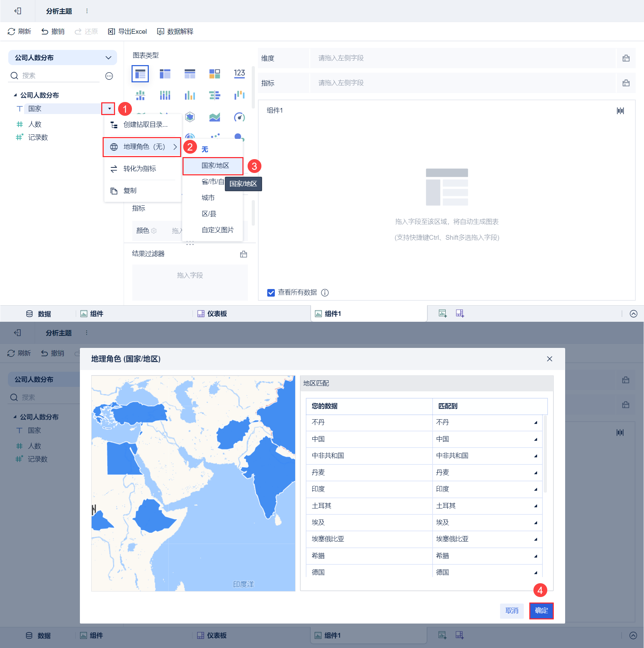Click the toolbox icon on the undimmed 指标 row
644x648 pixels.
626,83
